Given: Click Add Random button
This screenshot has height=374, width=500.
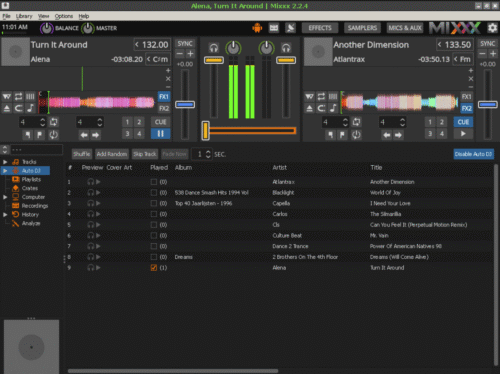Looking at the screenshot, I should pos(112,154).
